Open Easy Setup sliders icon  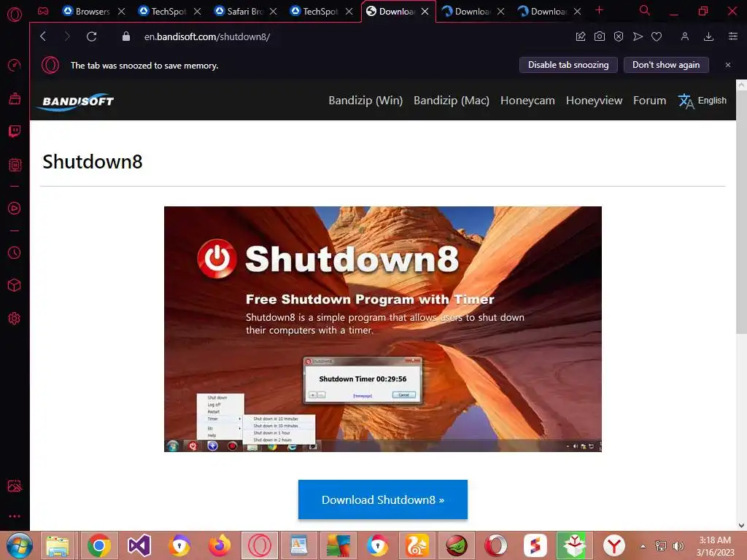[733, 36]
